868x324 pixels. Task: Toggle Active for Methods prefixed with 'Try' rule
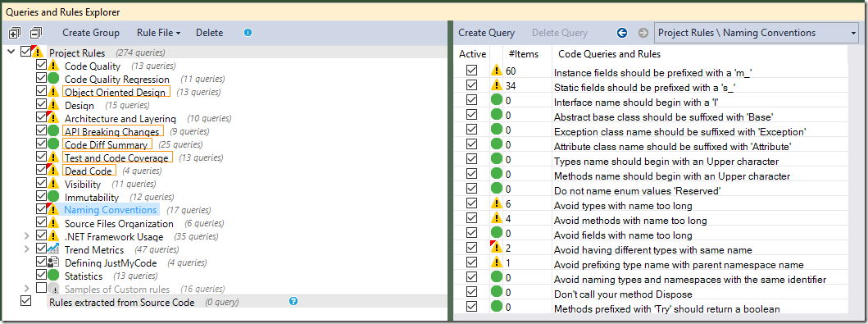click(x=471, y=307)
